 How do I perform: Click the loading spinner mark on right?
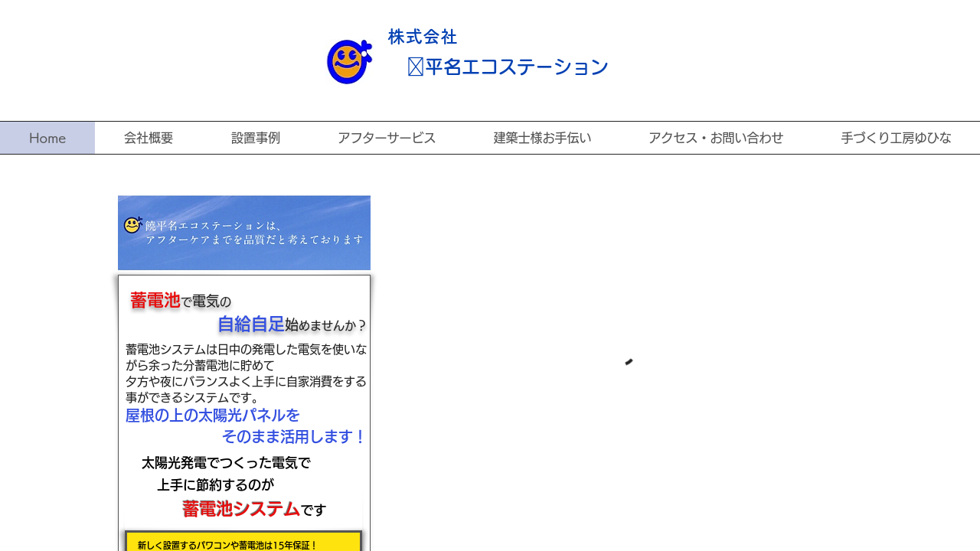(629, 362)
